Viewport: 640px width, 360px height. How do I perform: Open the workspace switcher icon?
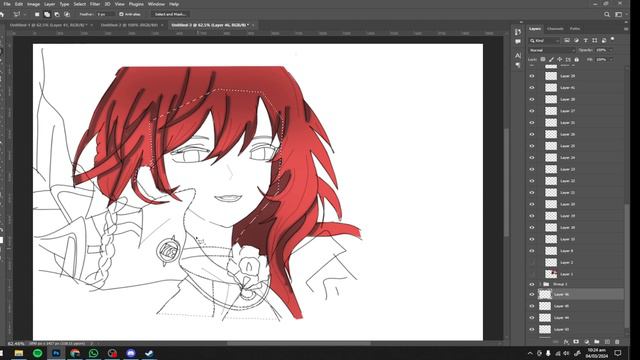tap(619, 14)
